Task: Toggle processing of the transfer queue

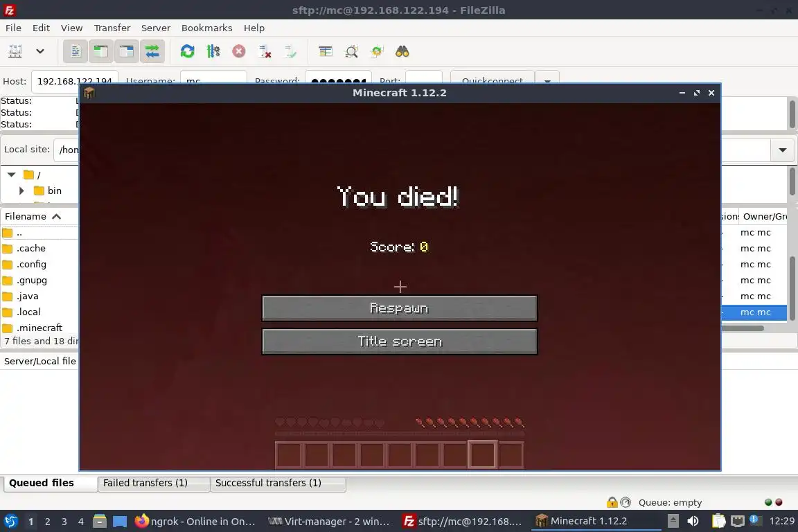Action: [213, 51]
